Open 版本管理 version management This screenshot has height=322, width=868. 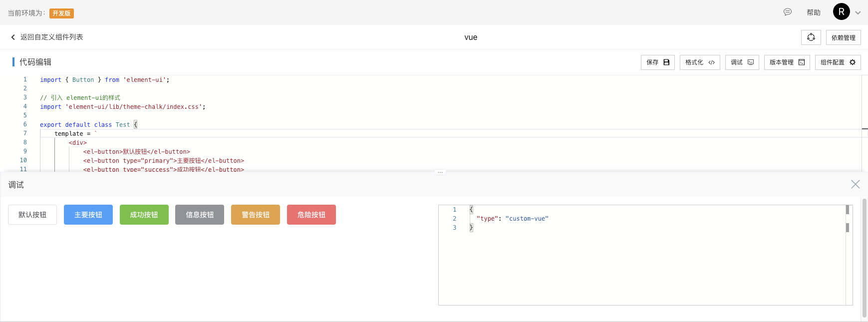pyautogui.click(x=787, y=62)
